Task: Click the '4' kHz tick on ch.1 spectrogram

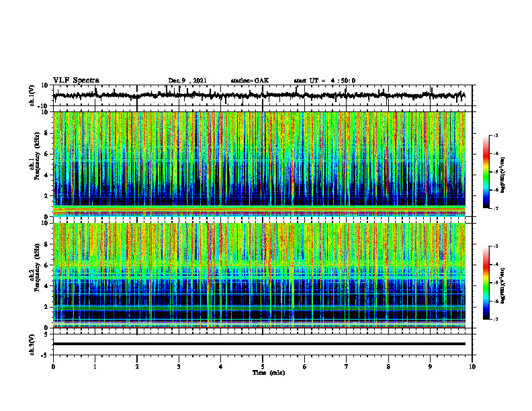Action: pos(47,175)
